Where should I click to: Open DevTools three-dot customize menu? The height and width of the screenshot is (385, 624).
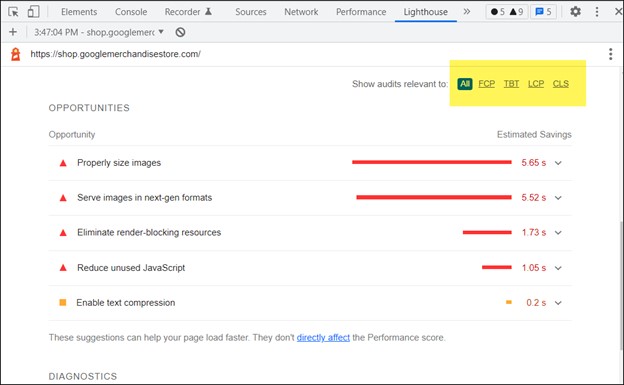tap(597, 12)
